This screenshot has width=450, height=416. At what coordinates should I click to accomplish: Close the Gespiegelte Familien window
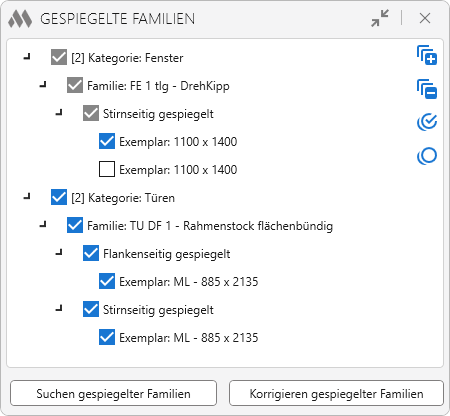click(425, 18)
